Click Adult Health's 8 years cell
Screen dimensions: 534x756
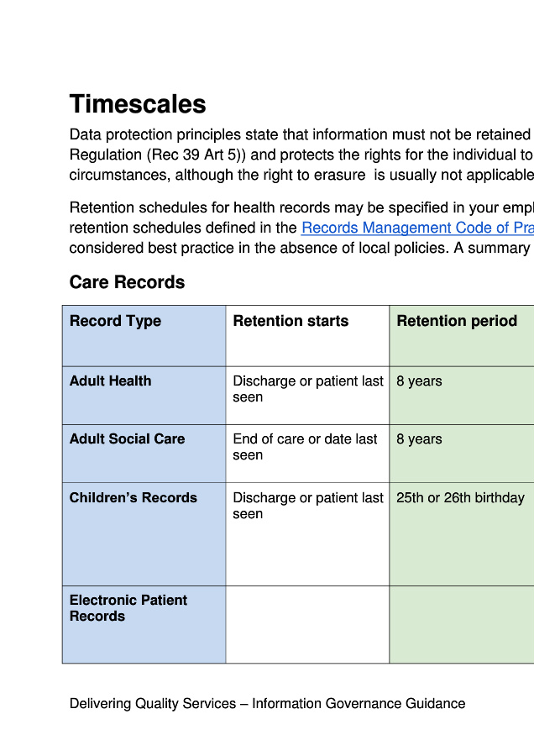(x=419, y=381)
